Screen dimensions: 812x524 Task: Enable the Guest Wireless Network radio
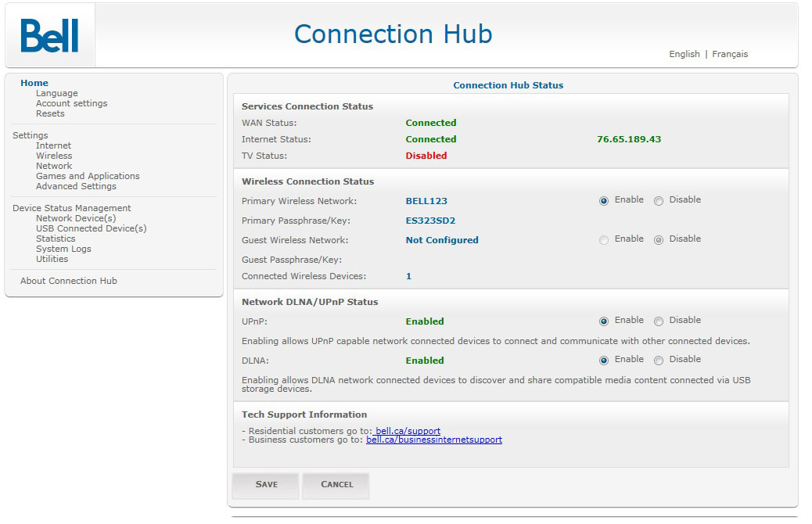click(604, 240)
